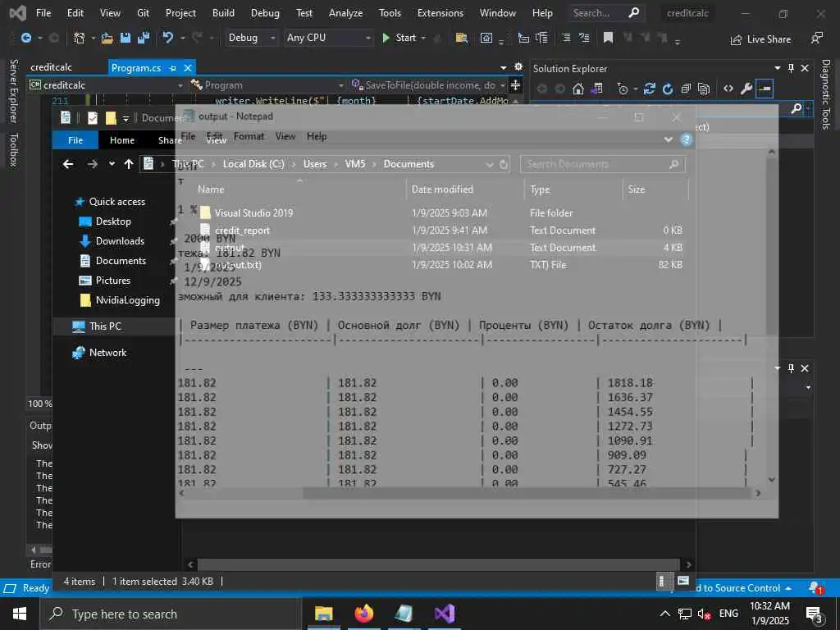This screenshot has width=840, height=630.
Task: Select the Program.cs editor tab
Action: [136, 68]
